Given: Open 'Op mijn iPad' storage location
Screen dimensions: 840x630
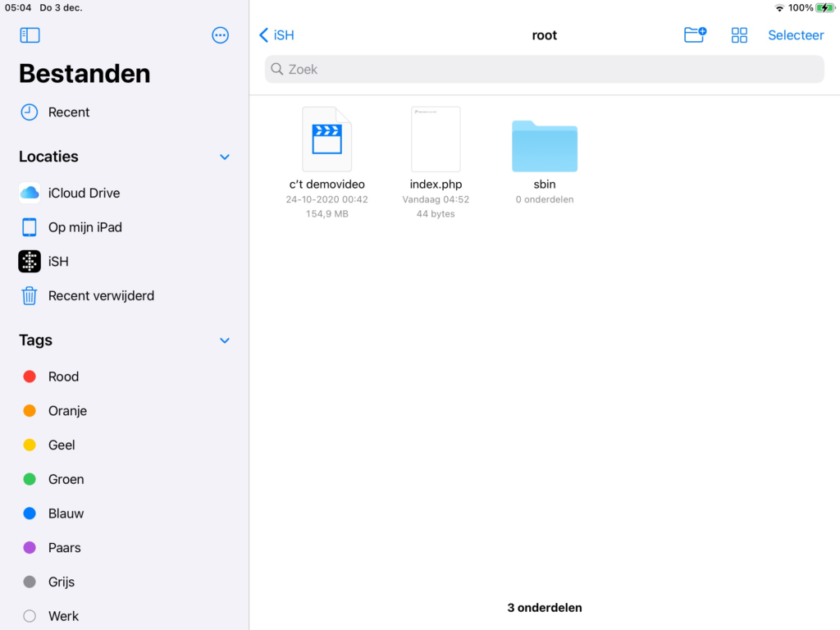Looking at the screenshot, I should click(x=85, y=226).
